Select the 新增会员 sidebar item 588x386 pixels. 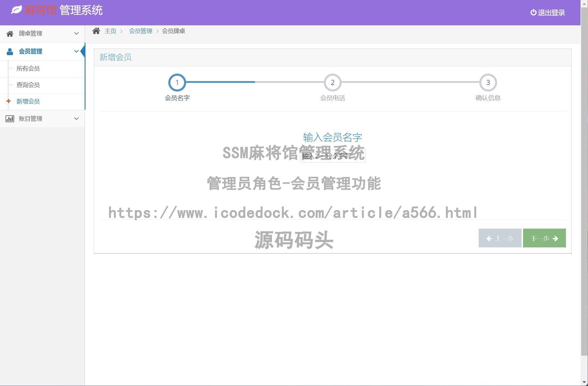[x=28, y=101]
